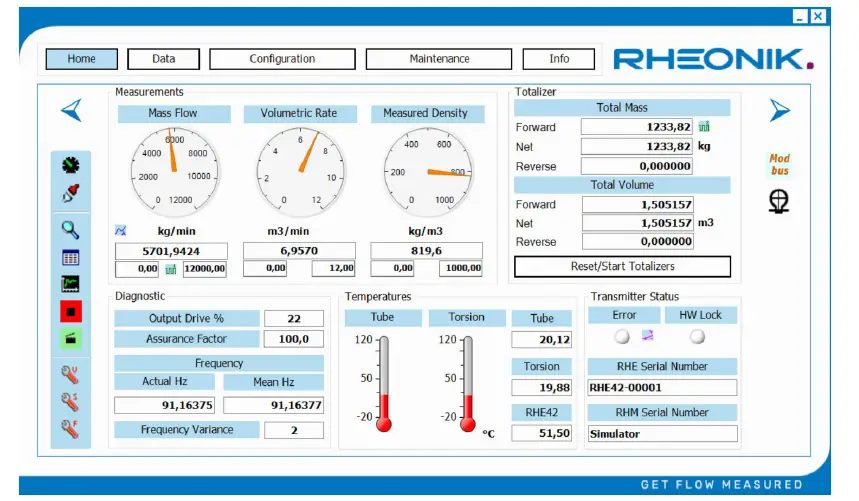859x501 pixels.
Task: Open the data table grid icon
Action: (71, 257)
